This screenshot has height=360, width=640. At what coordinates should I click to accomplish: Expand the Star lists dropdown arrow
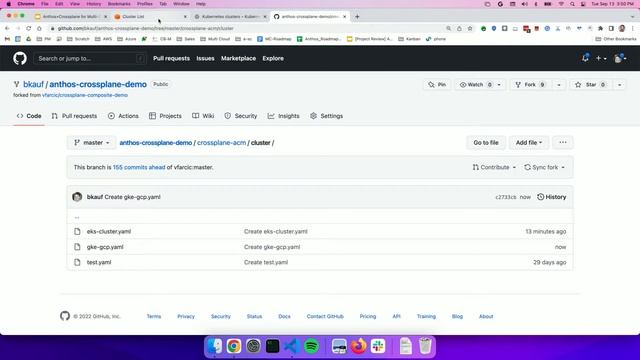coord(620,84)
